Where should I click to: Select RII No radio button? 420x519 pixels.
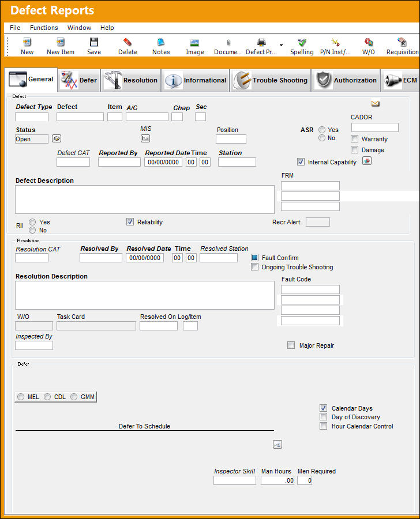click(32, 230)
